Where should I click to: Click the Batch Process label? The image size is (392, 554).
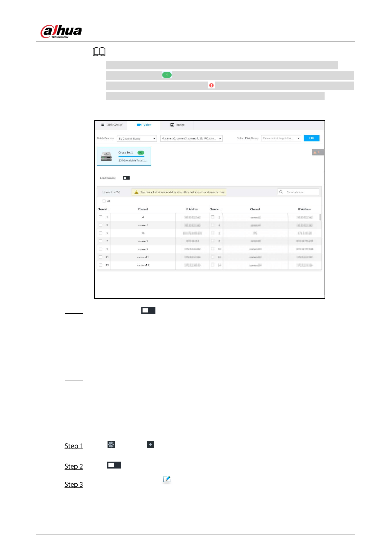coord(105,138)
